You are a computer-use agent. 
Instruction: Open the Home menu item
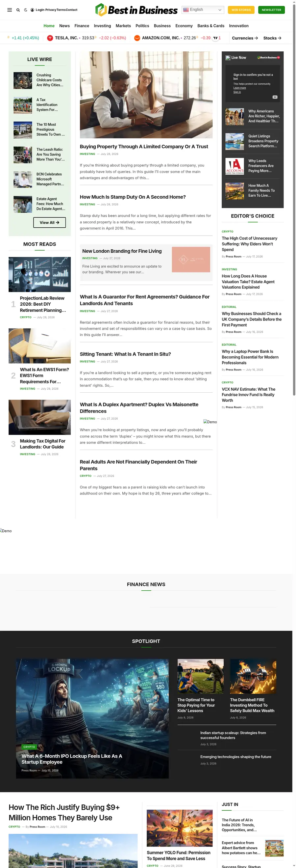click(x=49, y=26)
